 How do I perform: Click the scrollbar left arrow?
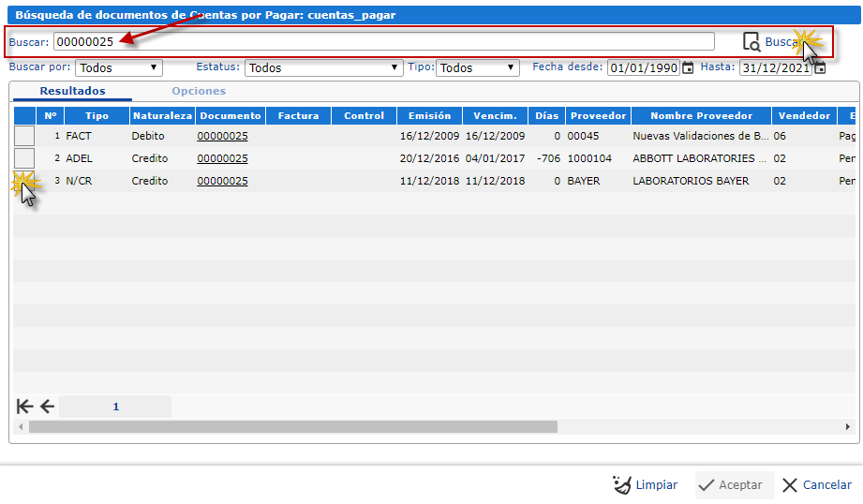pos(21,427)
